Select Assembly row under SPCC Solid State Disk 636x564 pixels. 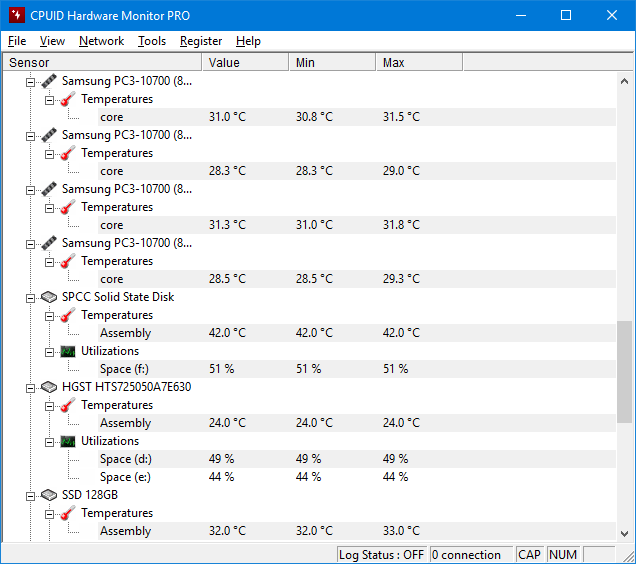(x=357, y=333)
